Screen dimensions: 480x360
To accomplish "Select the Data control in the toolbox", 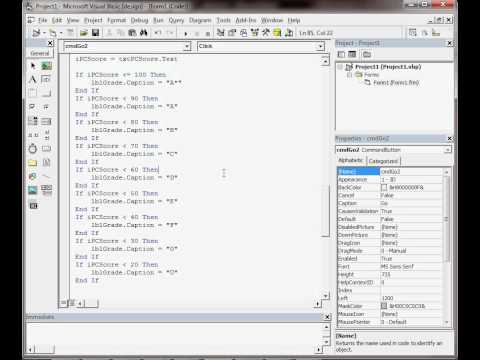I will coord(46,190).
